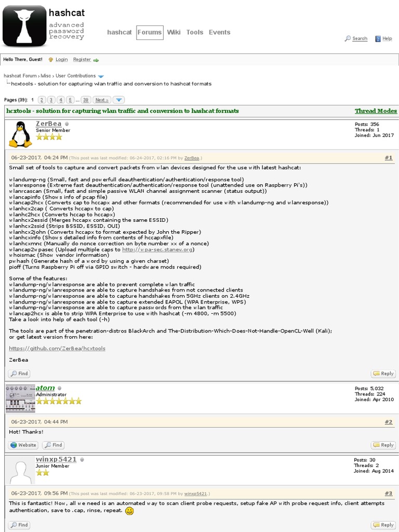
Task: Open the github.com/ZerBea/hcxtools link
Action: coord(57,349)
